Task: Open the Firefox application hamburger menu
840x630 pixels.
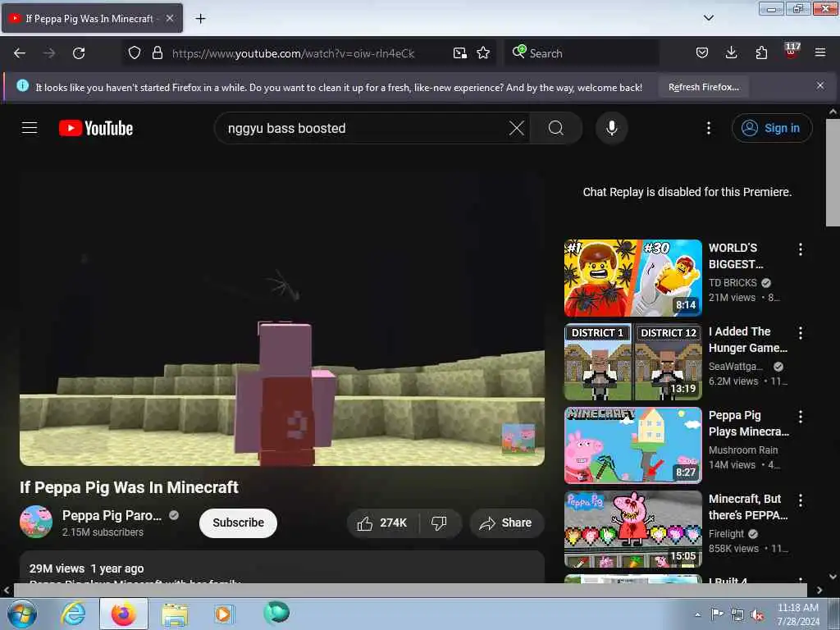Action: pos(820,53)
